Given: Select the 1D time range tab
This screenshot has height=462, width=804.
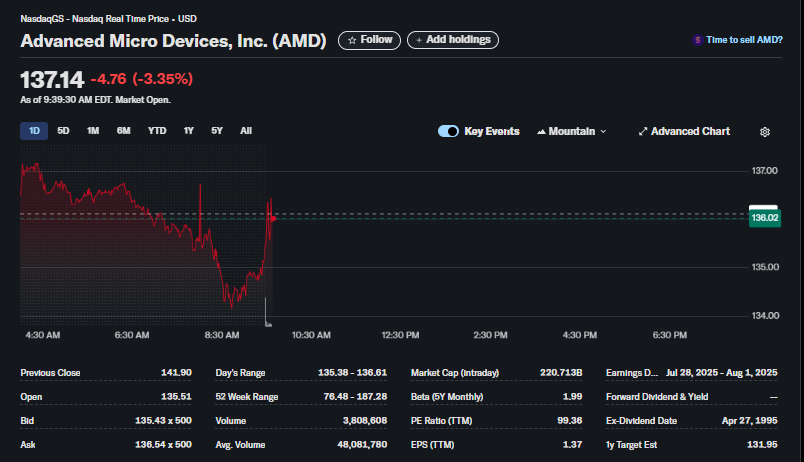Looking at the screenshot, I should pos(34,131).
